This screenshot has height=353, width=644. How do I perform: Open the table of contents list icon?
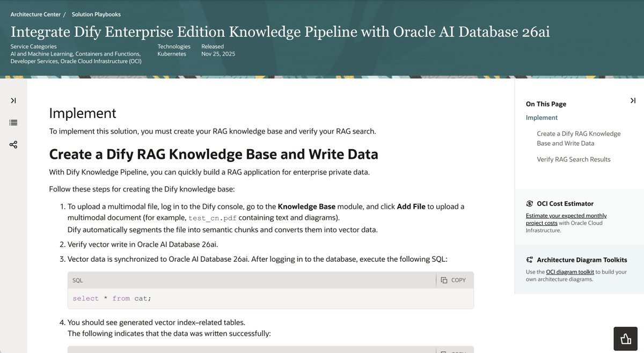click(13, 122)
